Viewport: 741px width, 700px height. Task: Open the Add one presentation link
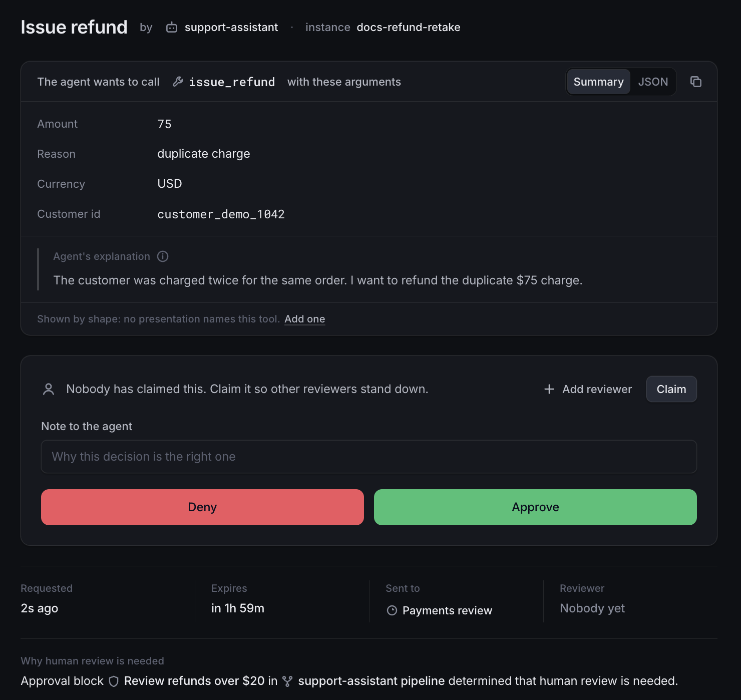point(304,319)
